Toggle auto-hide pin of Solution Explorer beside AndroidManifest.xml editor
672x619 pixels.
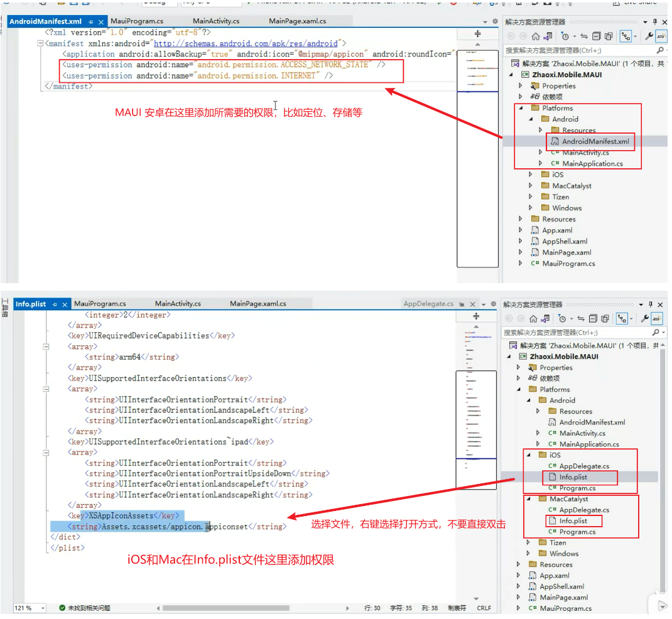click(x=655, y=22)
